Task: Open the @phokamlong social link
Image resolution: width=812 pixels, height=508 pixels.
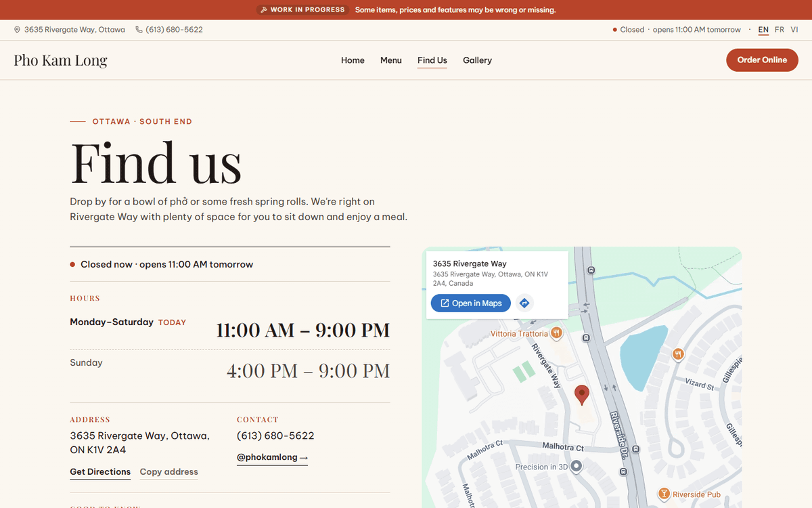Action: [x=272, y=458]
